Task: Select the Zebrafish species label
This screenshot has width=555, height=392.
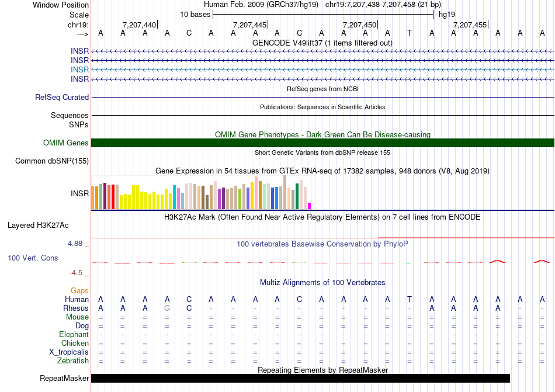Action: click(x=73, y=361)
